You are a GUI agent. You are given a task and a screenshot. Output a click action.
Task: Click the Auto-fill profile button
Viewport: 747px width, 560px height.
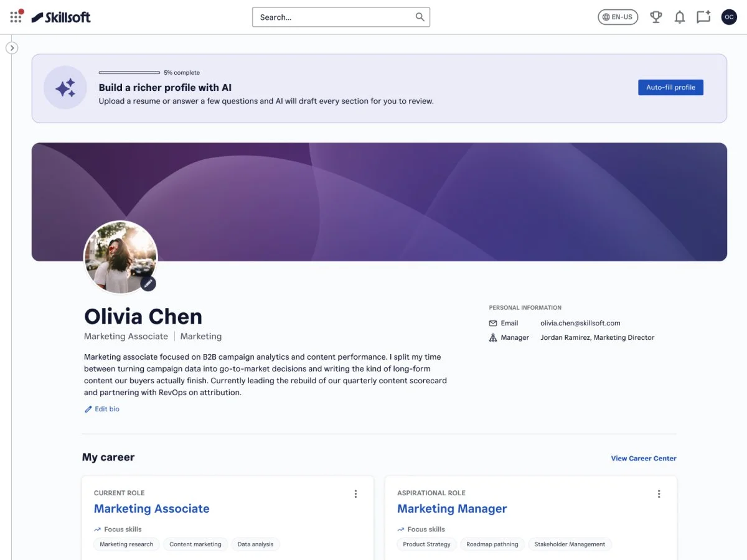(670, 88)
